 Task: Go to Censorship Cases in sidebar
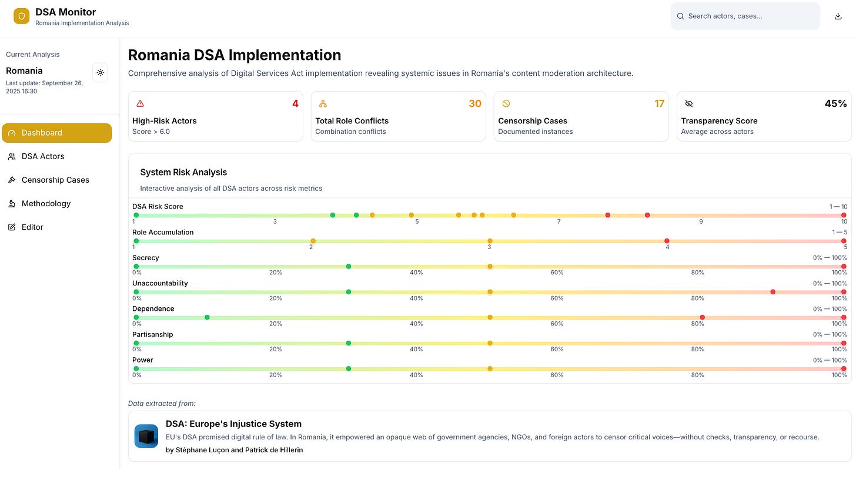56,180
